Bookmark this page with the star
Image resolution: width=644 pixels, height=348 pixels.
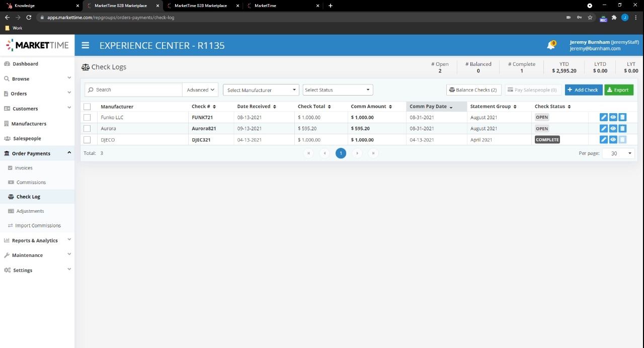tap(590, 17)
